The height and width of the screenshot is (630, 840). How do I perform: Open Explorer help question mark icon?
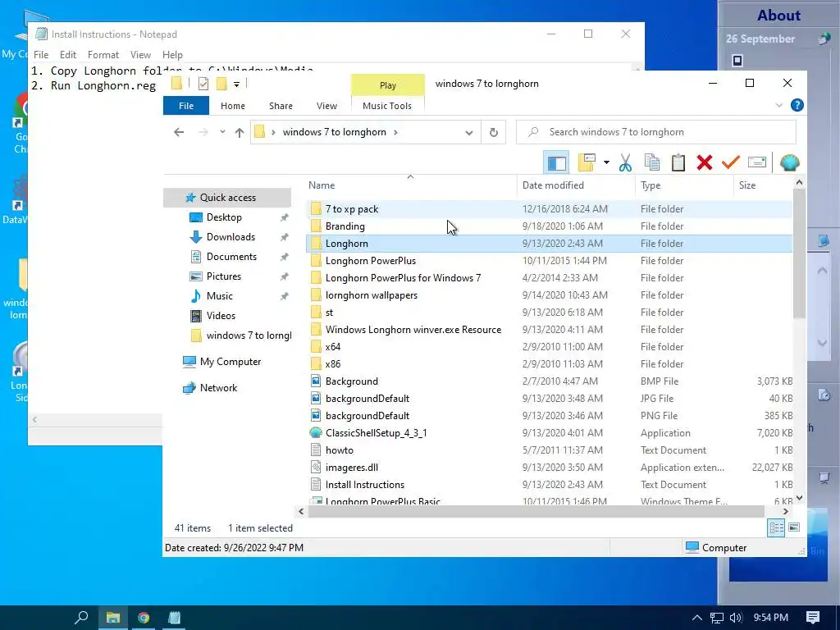point(797,106)
